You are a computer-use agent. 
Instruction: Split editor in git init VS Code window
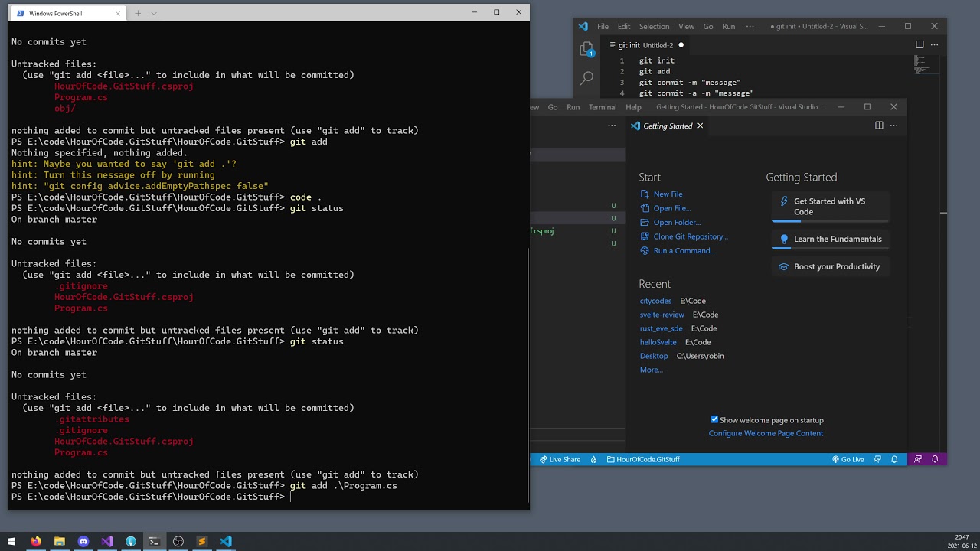(x=920, y=44)
